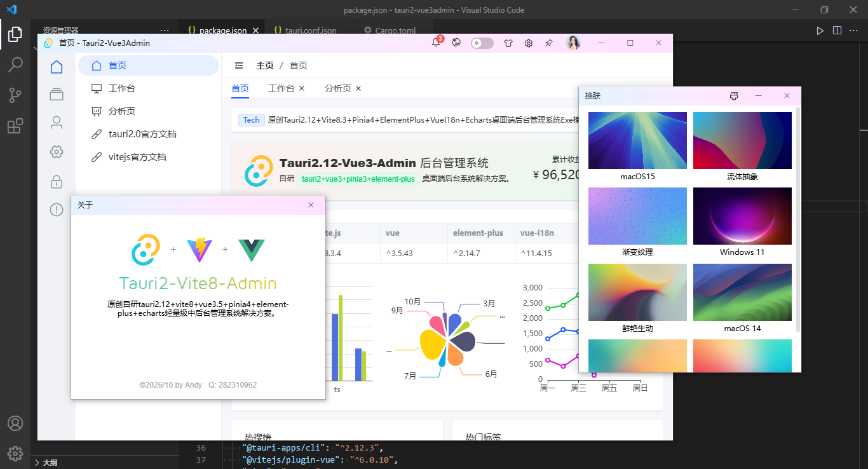Run file with VS Code play button
Viewport: 868px width, 469px height.
[820, 31]
